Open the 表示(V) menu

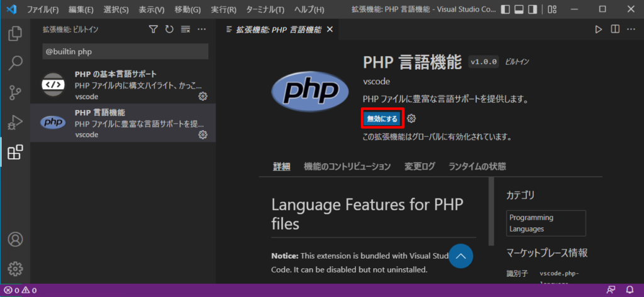click(152, 9)
